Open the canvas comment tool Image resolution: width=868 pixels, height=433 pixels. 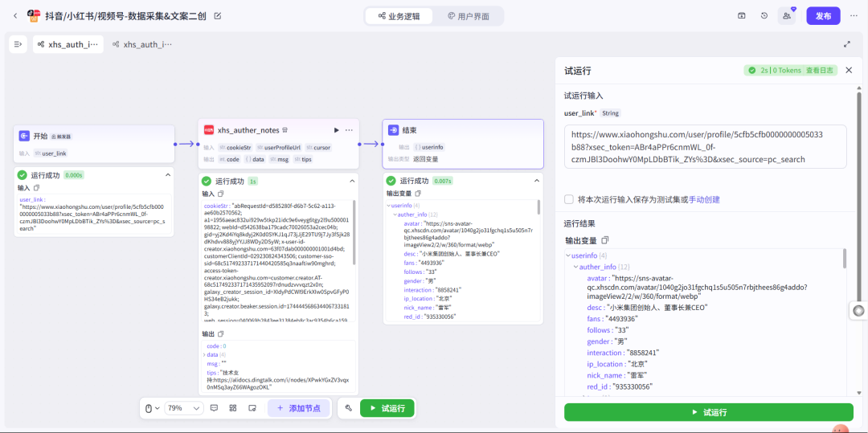[214, 408]
